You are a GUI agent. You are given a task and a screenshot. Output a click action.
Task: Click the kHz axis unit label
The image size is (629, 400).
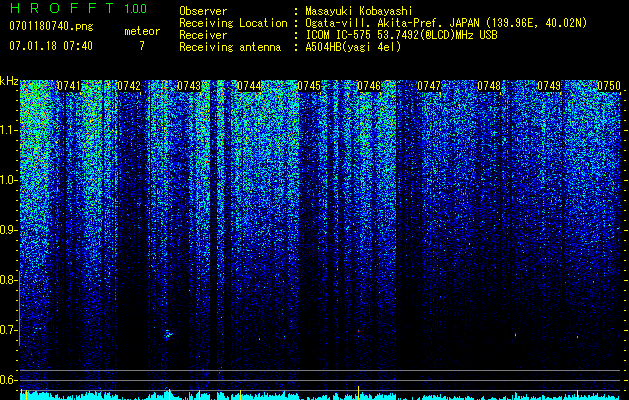click(x=9, y=81)
